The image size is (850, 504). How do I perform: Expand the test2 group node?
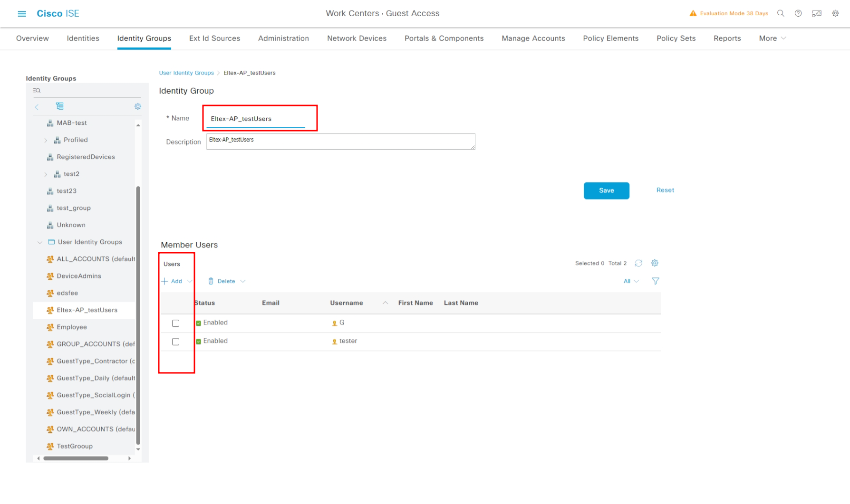(46, 174)
